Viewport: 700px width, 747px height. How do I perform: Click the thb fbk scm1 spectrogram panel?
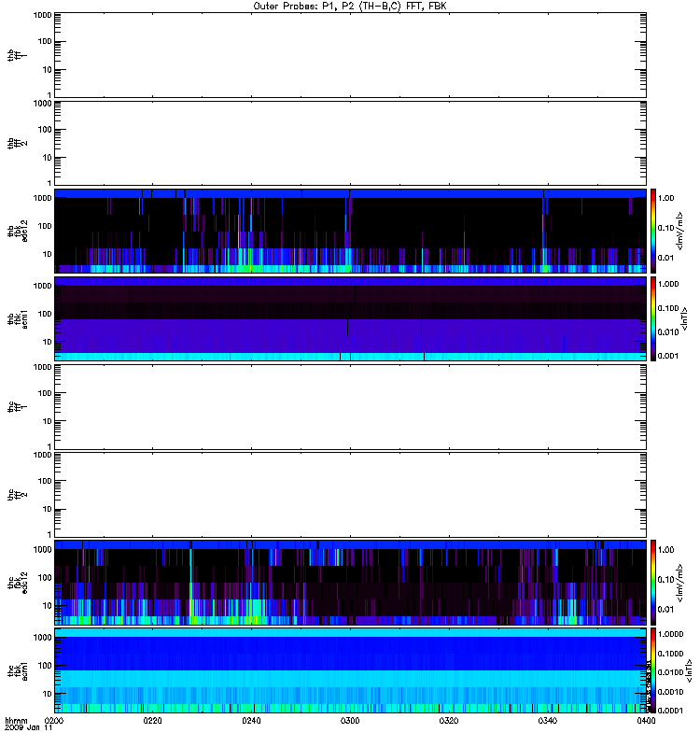point(350,318)
